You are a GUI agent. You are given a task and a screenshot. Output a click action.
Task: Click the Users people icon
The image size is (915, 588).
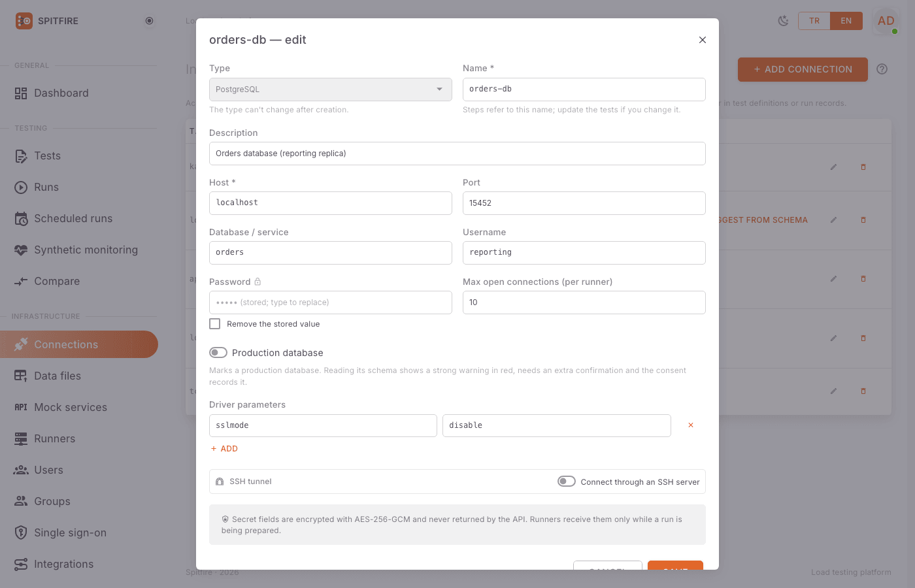pos(21,470)
